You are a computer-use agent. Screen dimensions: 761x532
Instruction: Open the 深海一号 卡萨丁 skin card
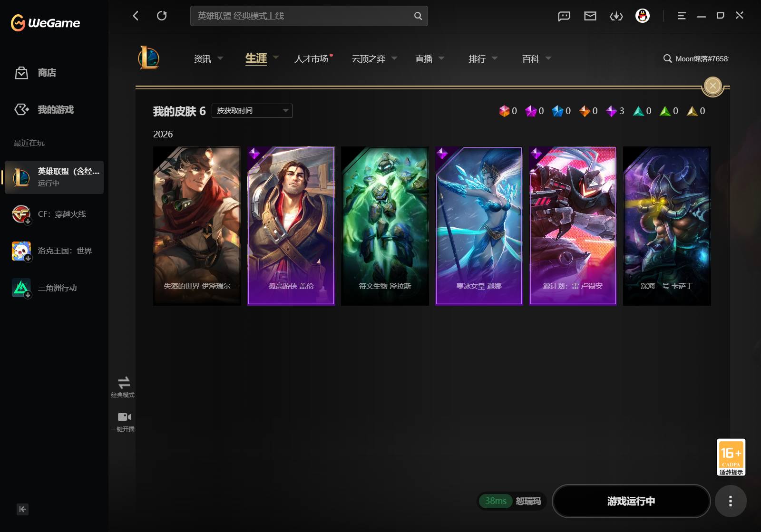[x=667, y=226]
